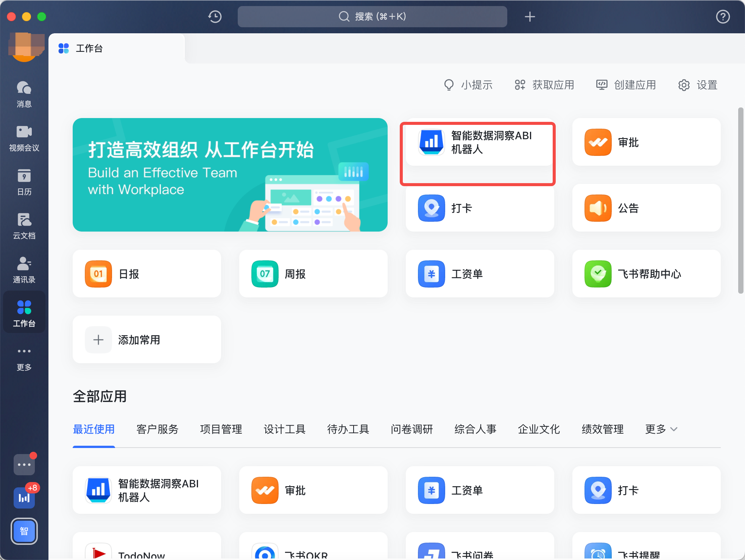
Task: Select 工作台 in the sidebar
Action: [24, 313]
